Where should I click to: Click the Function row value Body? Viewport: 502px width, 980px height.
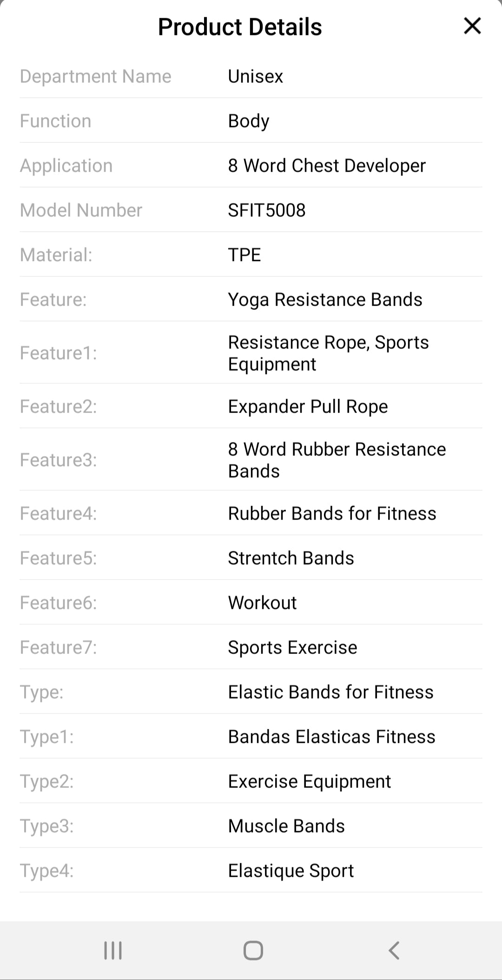[249, 121]
